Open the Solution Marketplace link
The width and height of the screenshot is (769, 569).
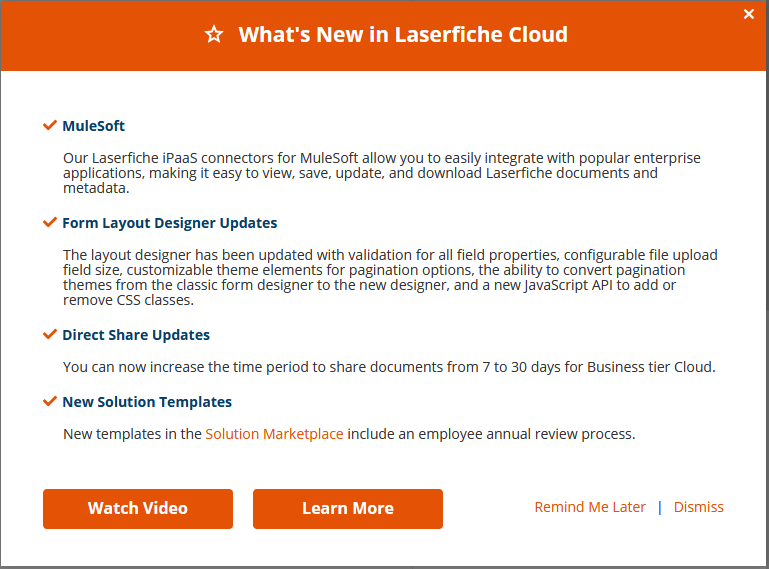click(x=274, y=434)
